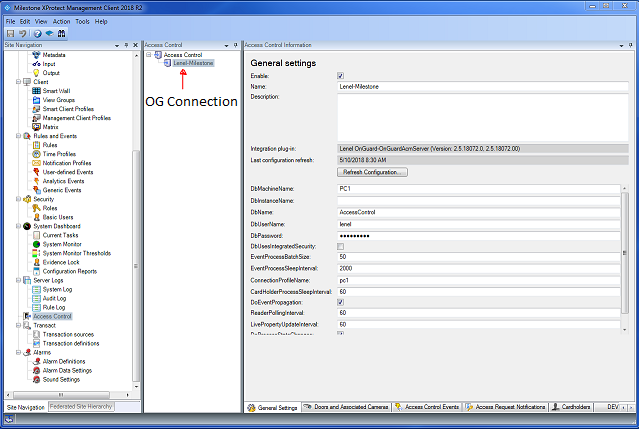639x429 pixels.
Task: Select the Evidence Lock icon
Action: click(36, 262)
